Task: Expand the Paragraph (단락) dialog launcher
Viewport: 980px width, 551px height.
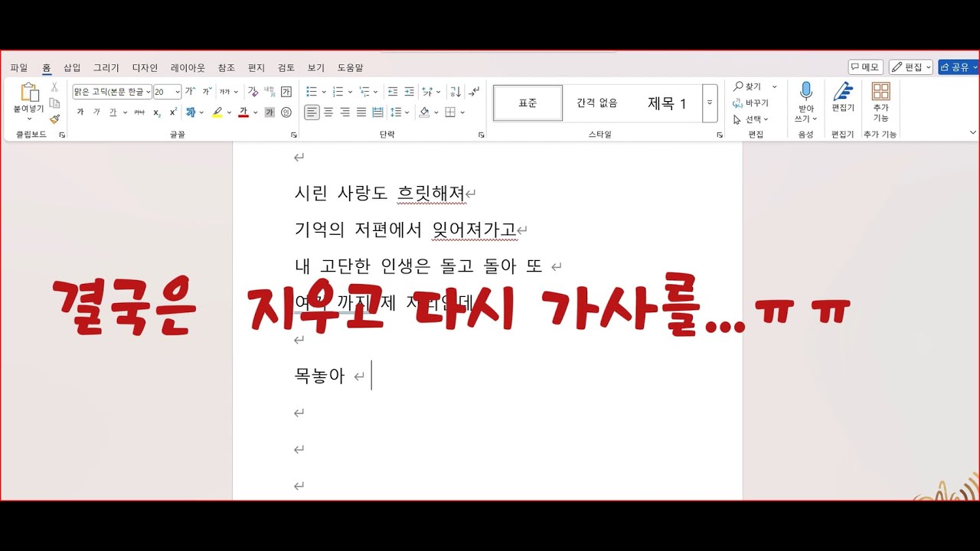Action: (x=482, y=135)
